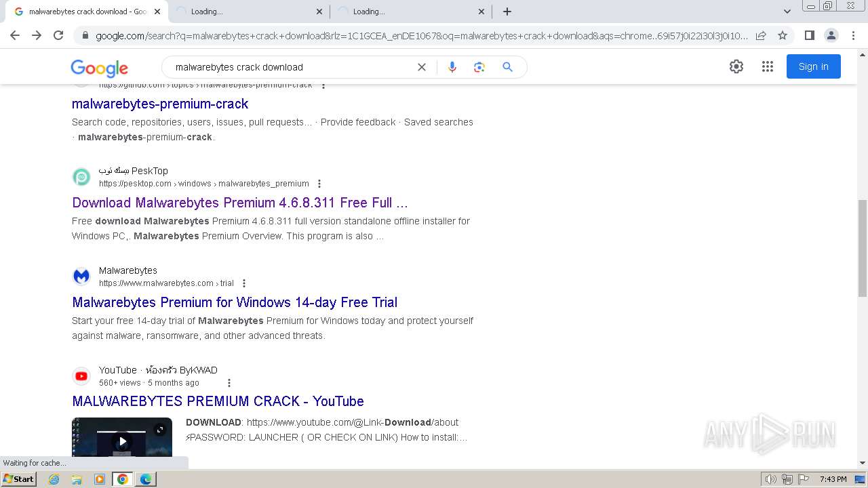The image size is (868, 488).
Task: Open Windows Media Player from taskbar
Action: pos(100,479)
